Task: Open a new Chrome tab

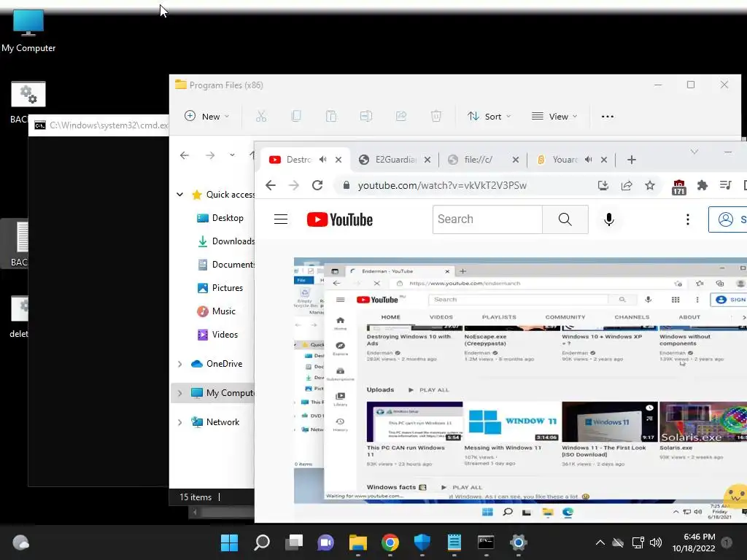Action: [x=632, y=160]
